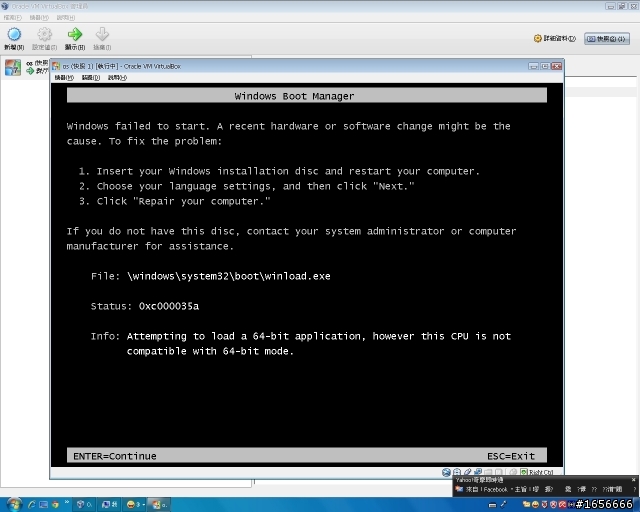Open the File (檔案) menu in VirtualBox Manager
The height and width of the screenshot is (512, 640).
click(x=13, y=18)
